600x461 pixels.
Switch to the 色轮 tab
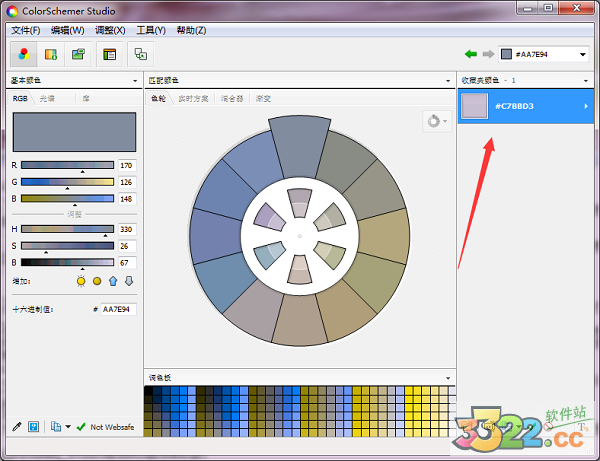point(158,98)
